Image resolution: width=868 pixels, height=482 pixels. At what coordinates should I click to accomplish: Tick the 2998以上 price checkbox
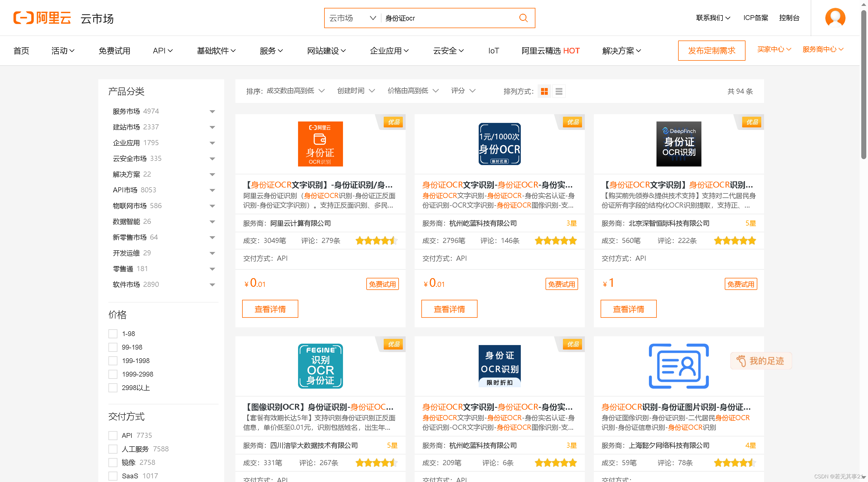[113, 388]
